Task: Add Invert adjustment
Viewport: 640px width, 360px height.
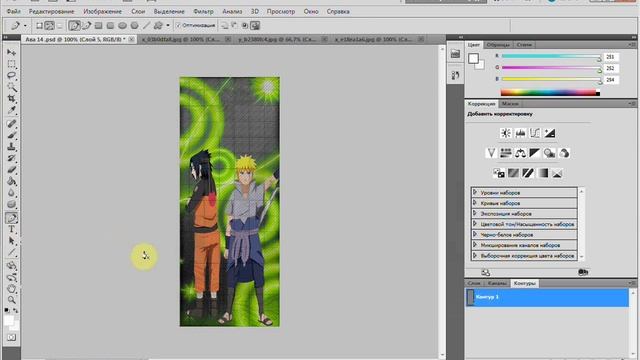Action: coord(499,173)
